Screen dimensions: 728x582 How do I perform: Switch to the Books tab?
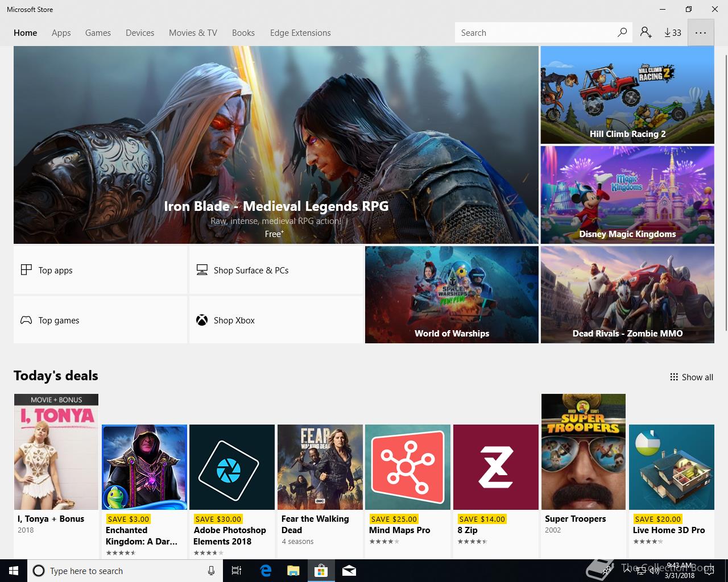click(x=243, y=33)
